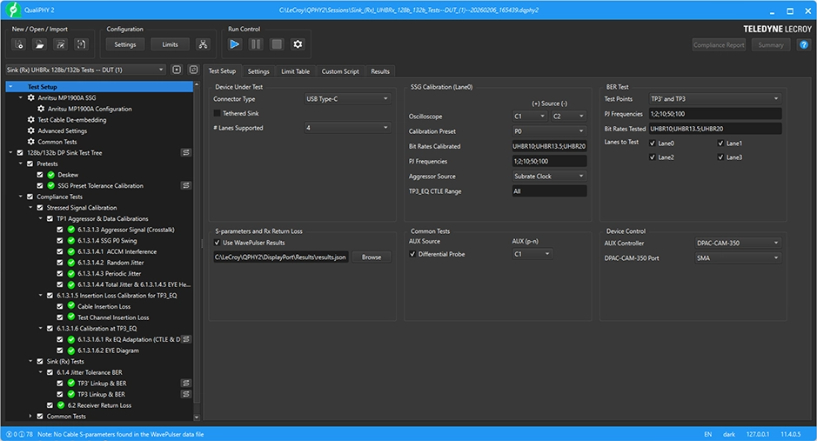Screen dimensions: 817x441
Task: Click the tools icon beside Limits
Action: click(x=203, y=44)
